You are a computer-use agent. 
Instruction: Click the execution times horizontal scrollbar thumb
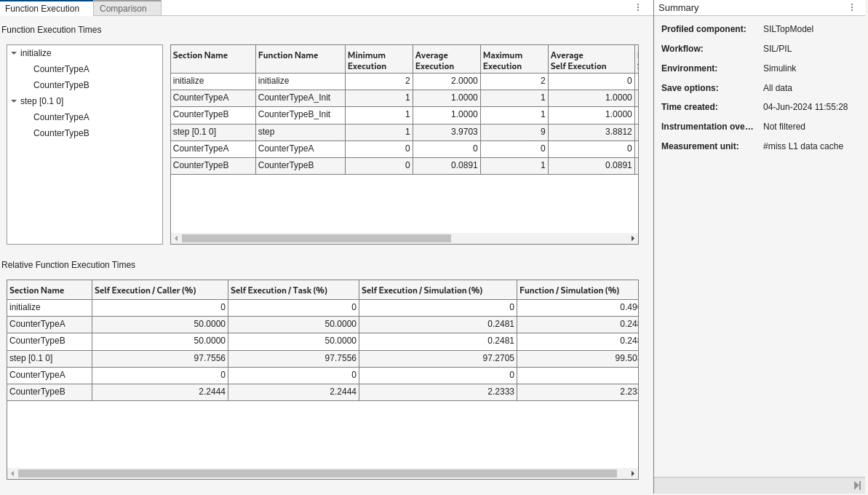316,239
